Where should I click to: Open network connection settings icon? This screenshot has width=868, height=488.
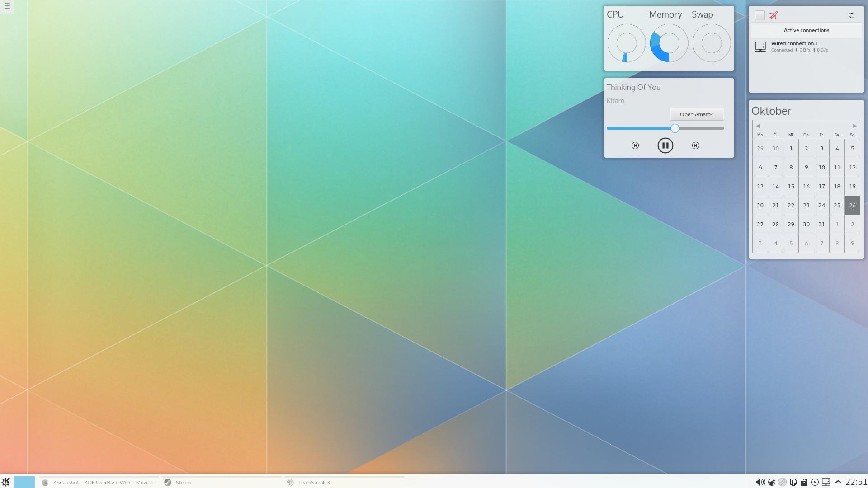pyautogui.click(x=851, y=15)
